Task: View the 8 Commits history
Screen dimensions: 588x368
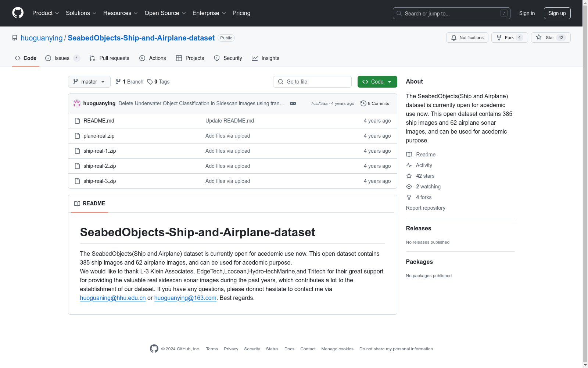Action: (374, 103)
